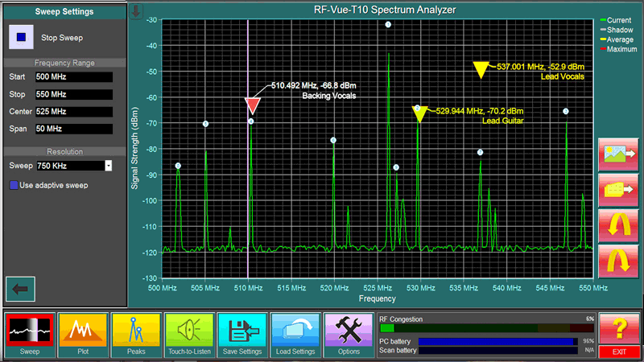Open help with the question mark icon

click(x=619, y=329)
